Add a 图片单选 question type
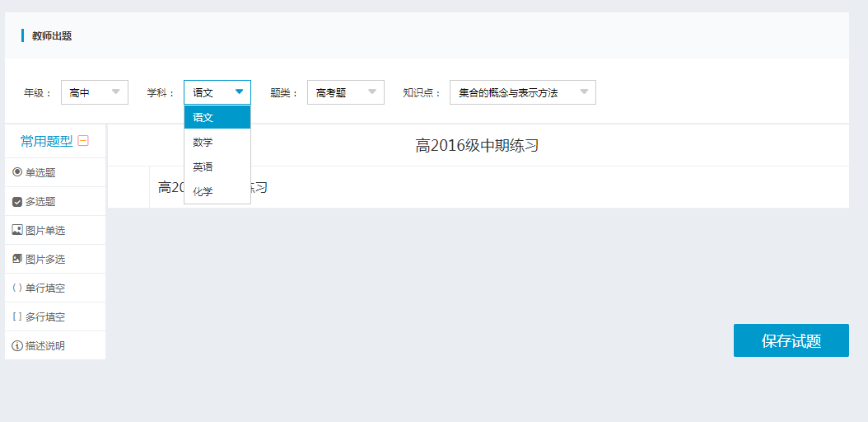Image resolution: width=868 pixels, height=422 pixels. 55,231
